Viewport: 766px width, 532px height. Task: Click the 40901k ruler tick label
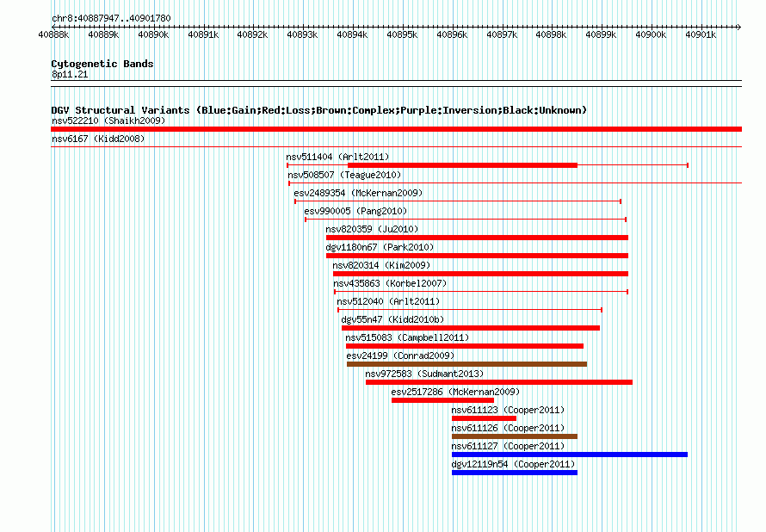[x=701, y=34]
